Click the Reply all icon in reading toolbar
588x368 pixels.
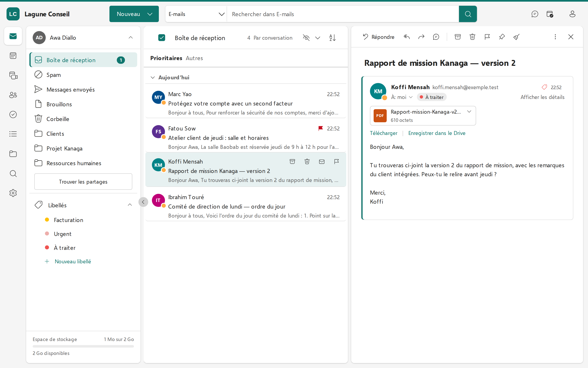point(406,37)
